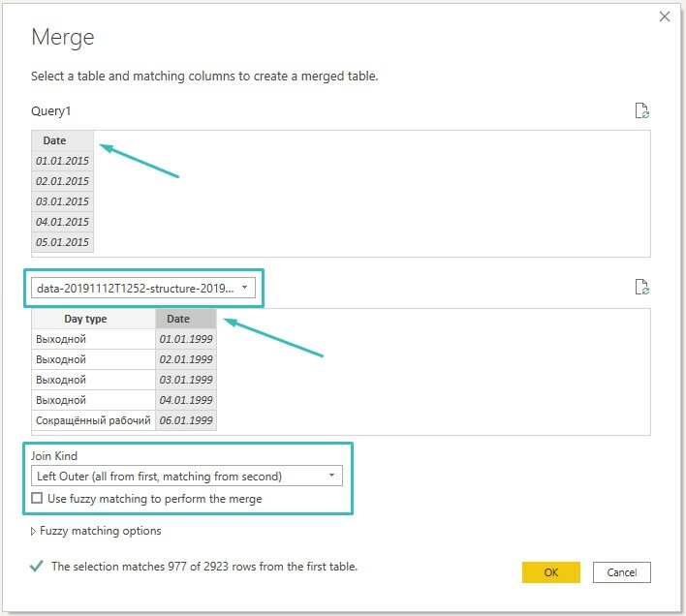Click the 02.01.1999 date cell
The image size is (686, 616).
coord(186,359)
